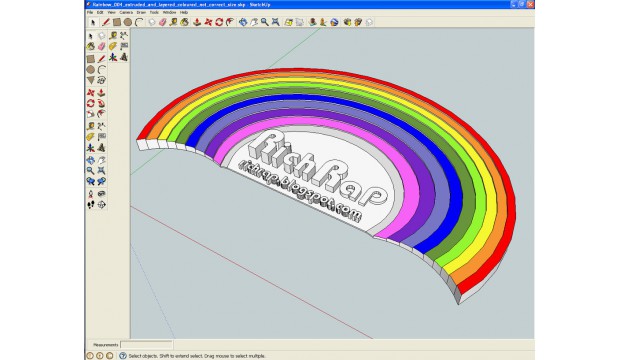This screenshot has width=620, height=360.
Task: Toggle Terrain in the Google toolbar
Action: tap(300, 22)
